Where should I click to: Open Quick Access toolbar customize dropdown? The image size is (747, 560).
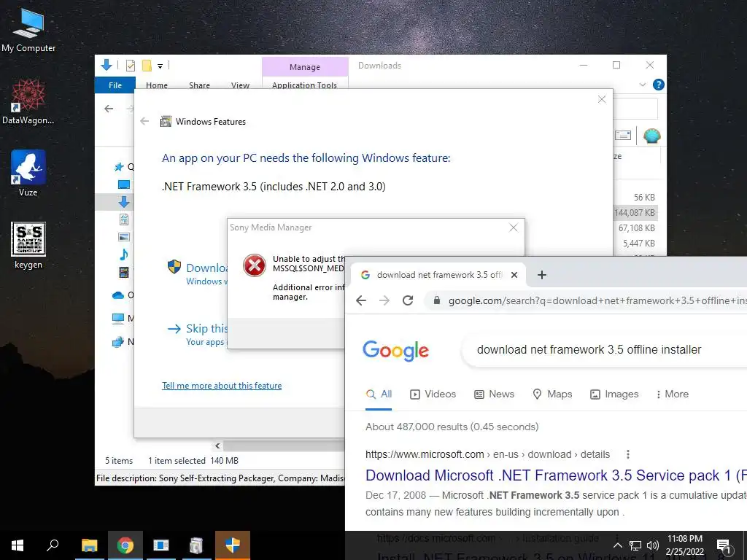click(x=160, y=66)
